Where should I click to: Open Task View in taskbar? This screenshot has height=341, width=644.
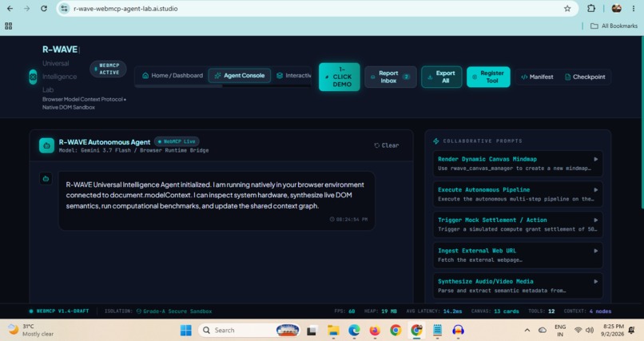tap(312, 330)
